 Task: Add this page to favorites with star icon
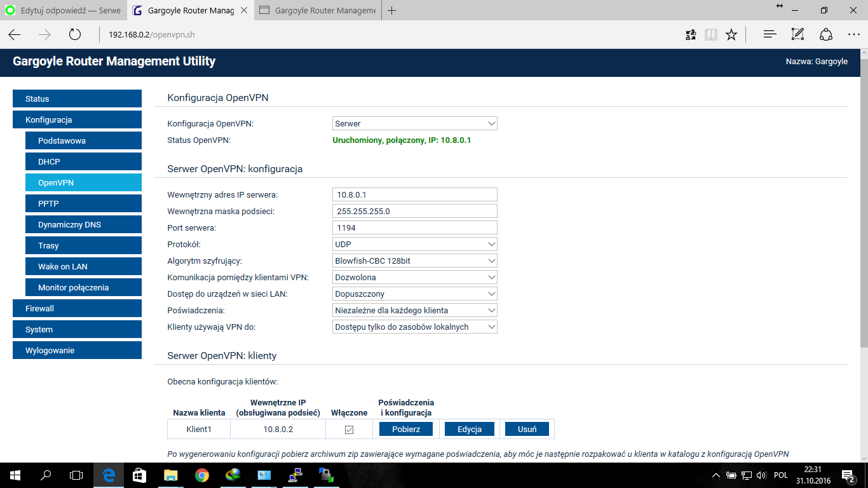[731, 34]
